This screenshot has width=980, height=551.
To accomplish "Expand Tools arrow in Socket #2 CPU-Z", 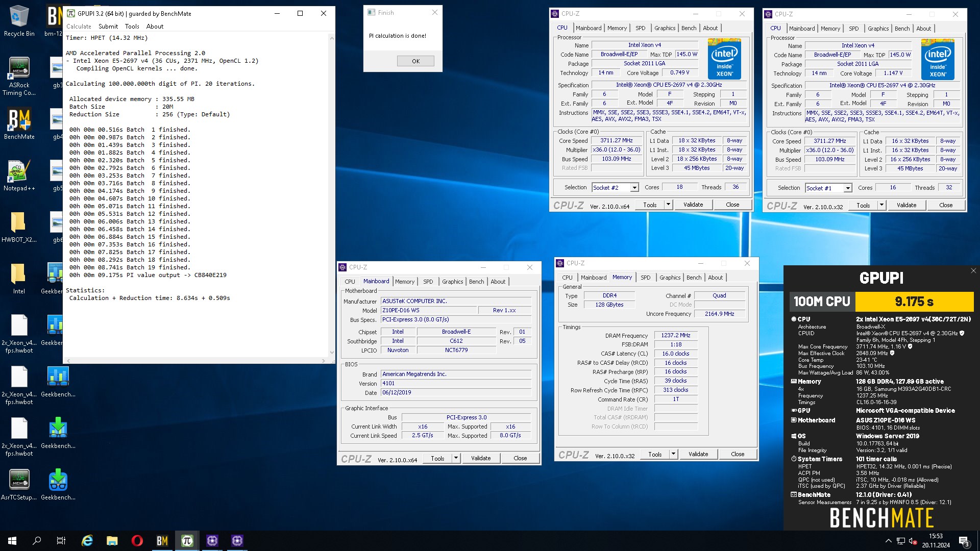I will [x=668, y=205].
